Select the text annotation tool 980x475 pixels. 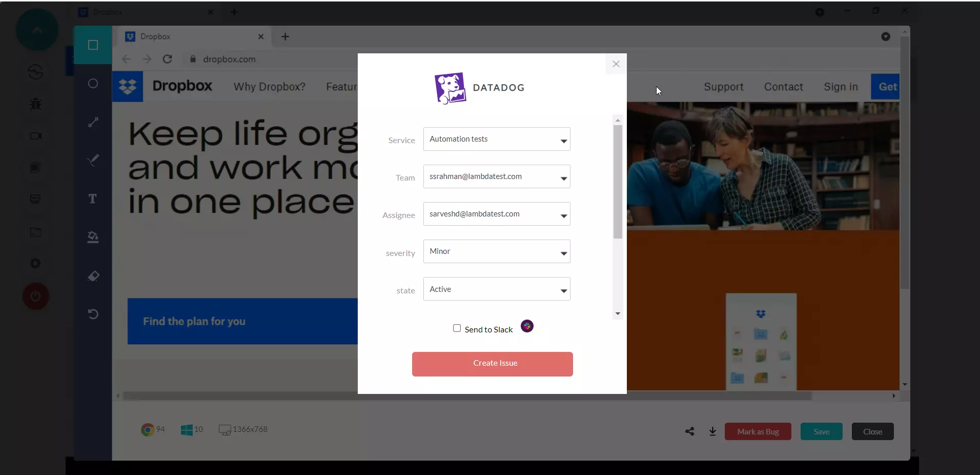point(93,199)
